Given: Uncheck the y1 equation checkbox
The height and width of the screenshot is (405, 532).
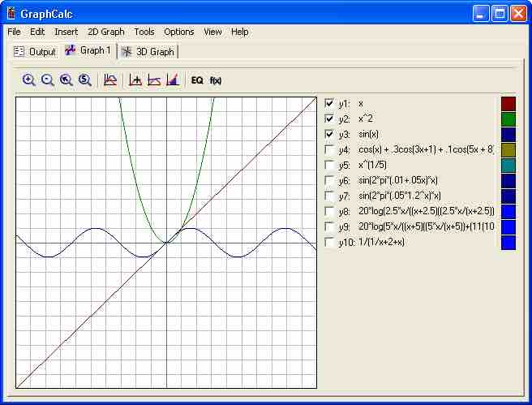Looking at the screenshot, I should [x=329, y=103].
